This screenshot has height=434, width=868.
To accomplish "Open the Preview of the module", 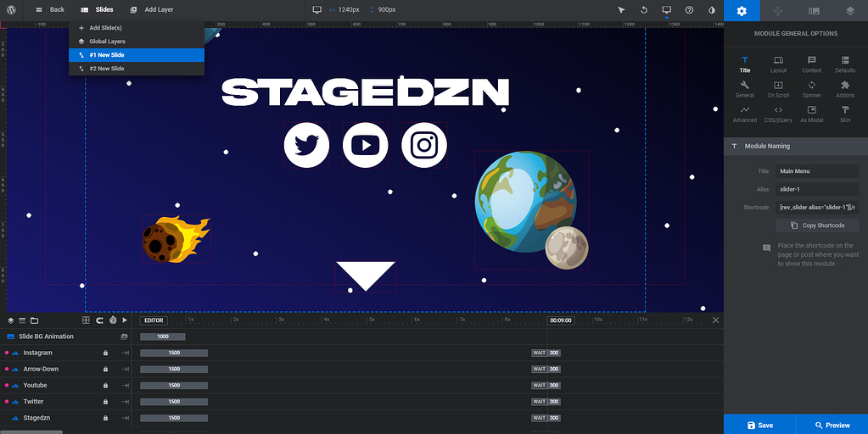I will (x=832, y=425).
